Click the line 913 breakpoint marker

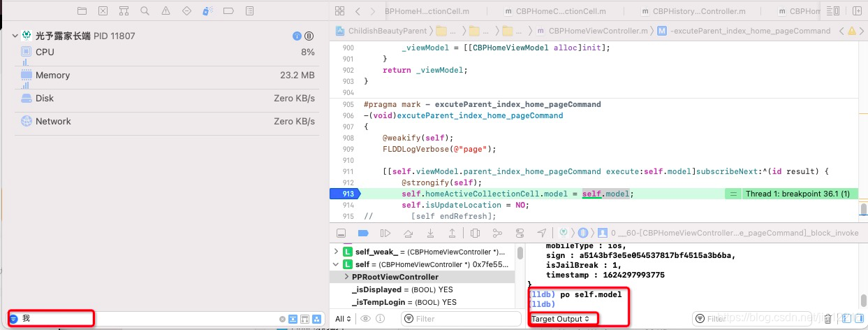[345, 194]
